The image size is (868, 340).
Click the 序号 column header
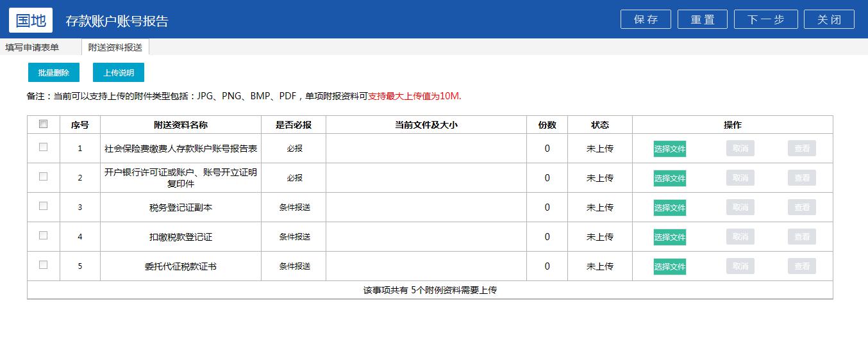(80, 125)
